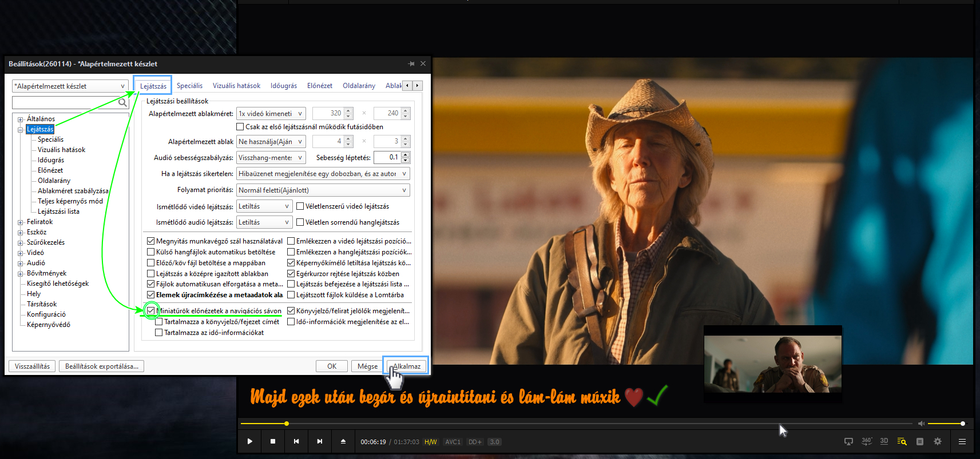Click the screen cast icon
Screen dimensions: 980x459
848,441
